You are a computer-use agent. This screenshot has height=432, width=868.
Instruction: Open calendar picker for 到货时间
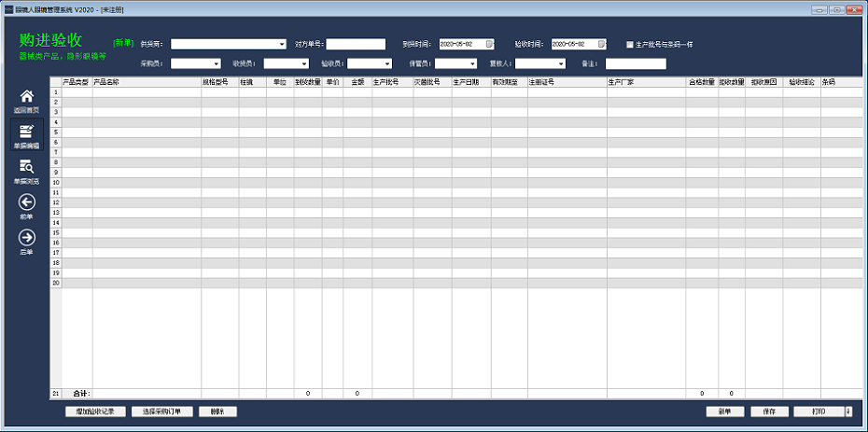pos(489,44)
